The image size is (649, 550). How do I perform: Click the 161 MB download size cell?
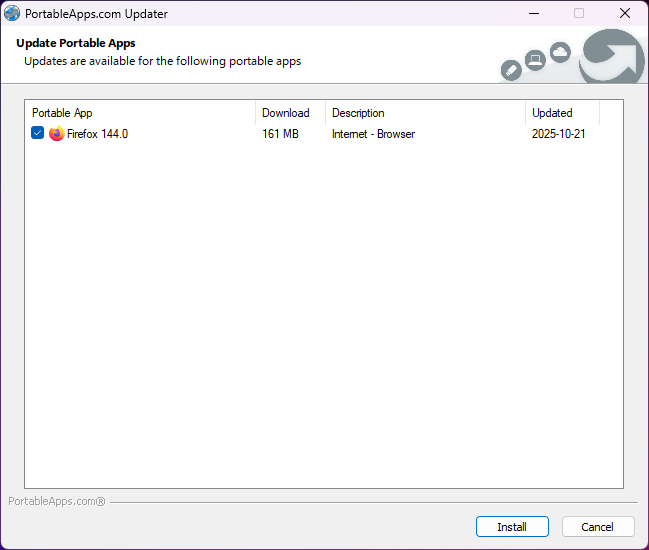pyautogui.click(x=280, y=134)
